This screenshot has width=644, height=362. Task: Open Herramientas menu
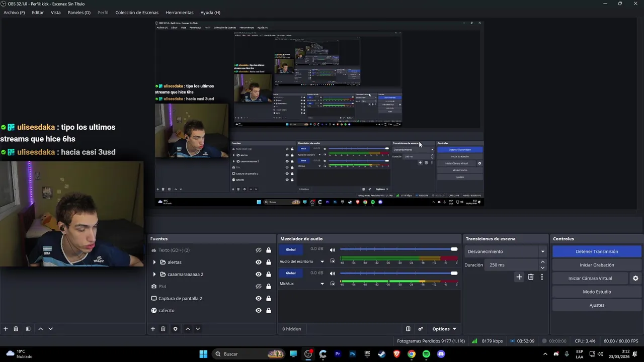pos(180,12)
